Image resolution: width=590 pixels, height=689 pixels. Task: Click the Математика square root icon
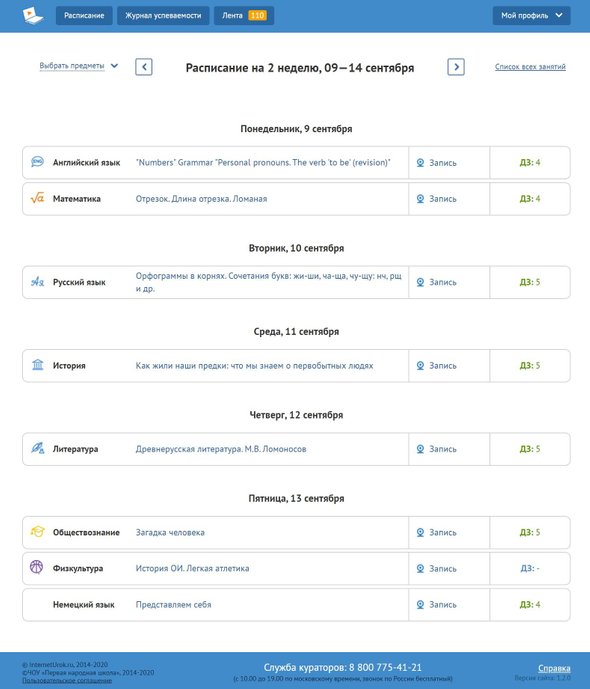pyautogui.click(x=37, y=198)
